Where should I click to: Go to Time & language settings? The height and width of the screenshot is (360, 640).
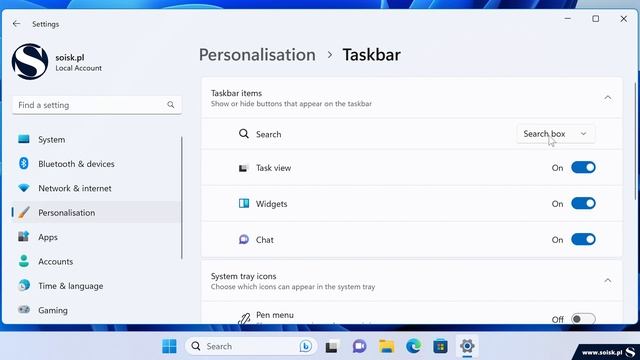pos(97,286)
